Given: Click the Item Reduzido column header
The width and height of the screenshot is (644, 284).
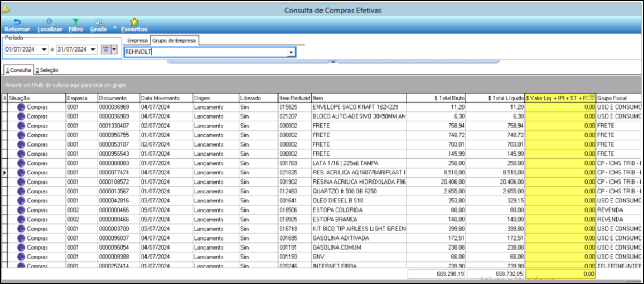Looking at the screenshot, I should [x=295, y=98].
